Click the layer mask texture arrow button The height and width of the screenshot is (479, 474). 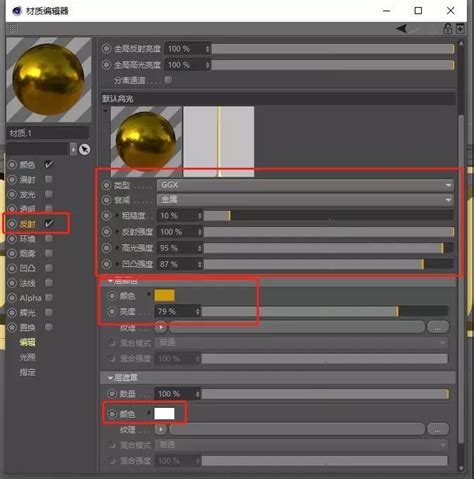point(161,429)
